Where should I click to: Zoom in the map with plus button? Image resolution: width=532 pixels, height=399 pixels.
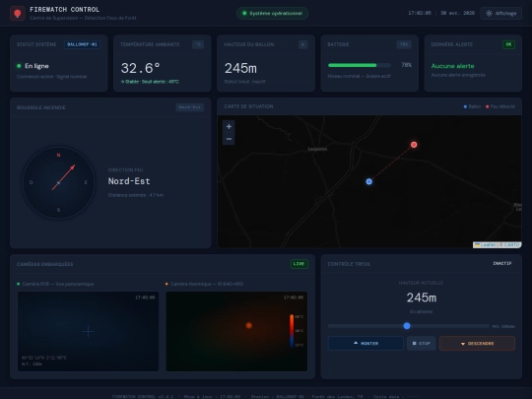[x=229, y=126]
